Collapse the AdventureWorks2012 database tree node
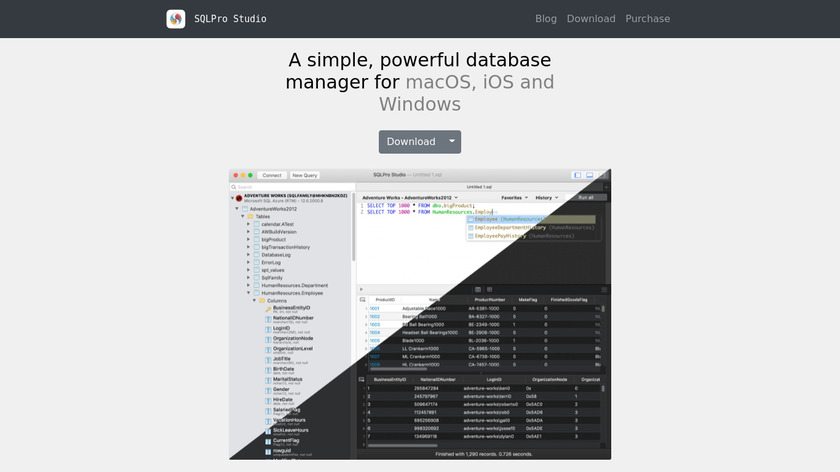The height and width of the screenshot is (472, 840). (237, 209)
